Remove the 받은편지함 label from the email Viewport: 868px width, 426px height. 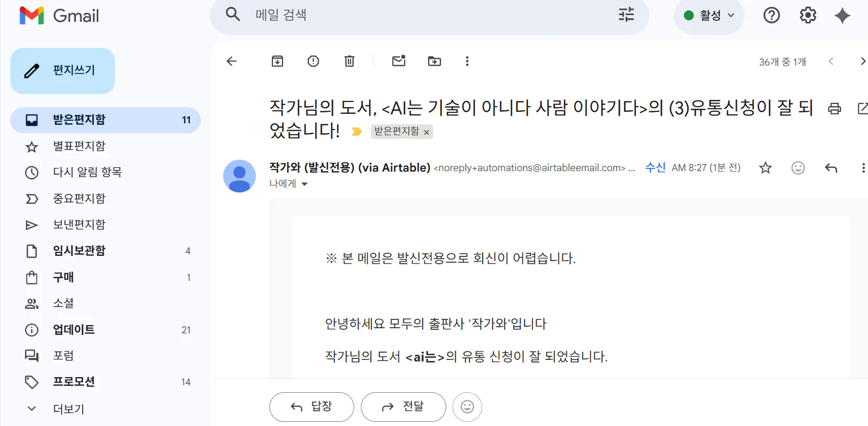click(426, 132)
